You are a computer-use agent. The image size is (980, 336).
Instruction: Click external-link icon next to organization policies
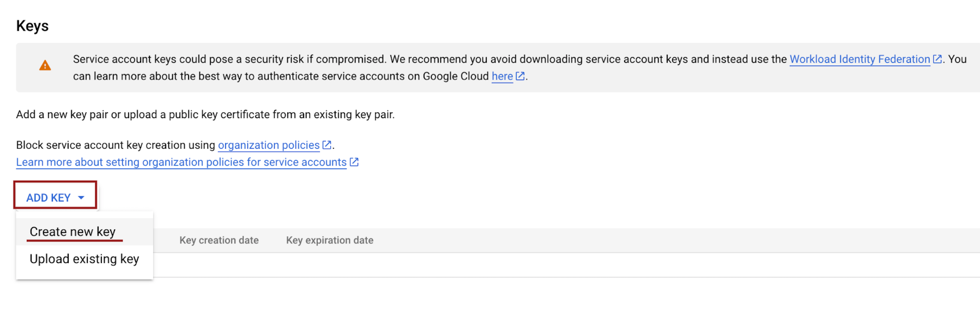click(326, 145)
